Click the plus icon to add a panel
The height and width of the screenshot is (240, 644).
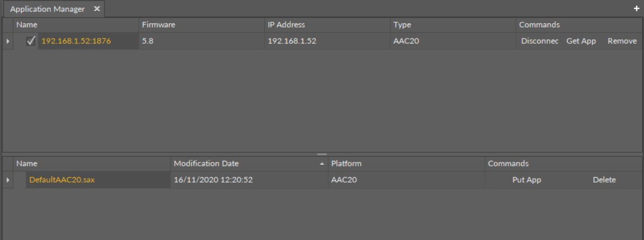tap(636, 9)
